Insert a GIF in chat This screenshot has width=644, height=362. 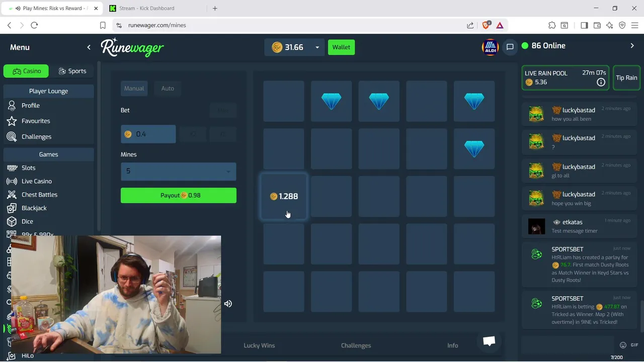coord(634,345)
